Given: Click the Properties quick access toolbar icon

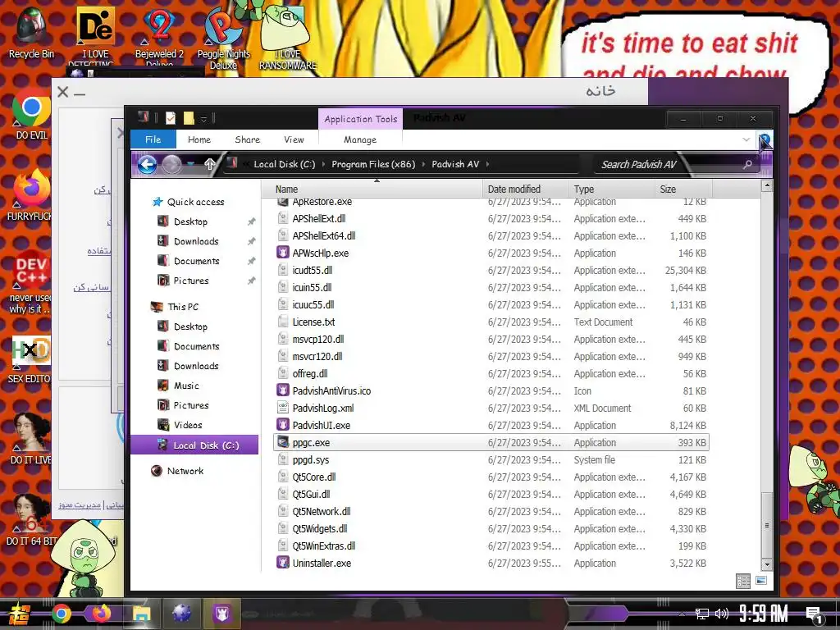Looking at the screenshot, I should (171, 118).
